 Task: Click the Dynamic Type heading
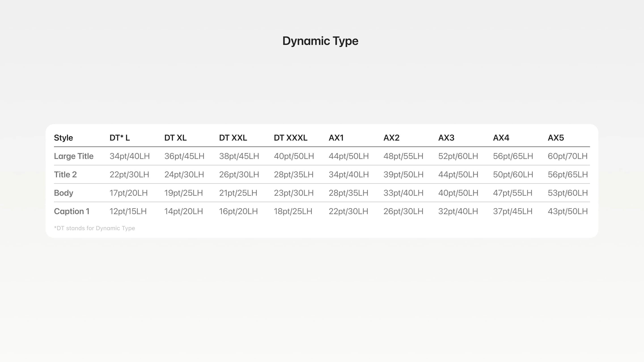(x=320, y=41)
